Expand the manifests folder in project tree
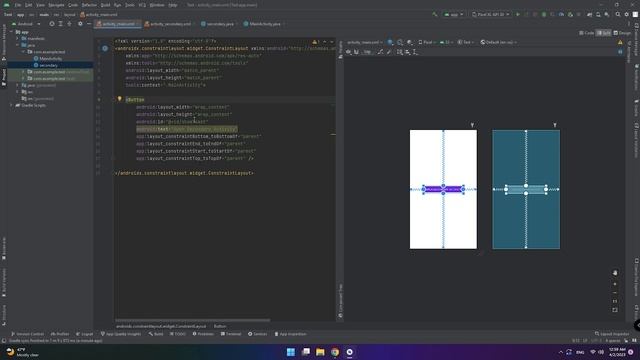This screenshot has width=640, height=360. click(18, 38)
